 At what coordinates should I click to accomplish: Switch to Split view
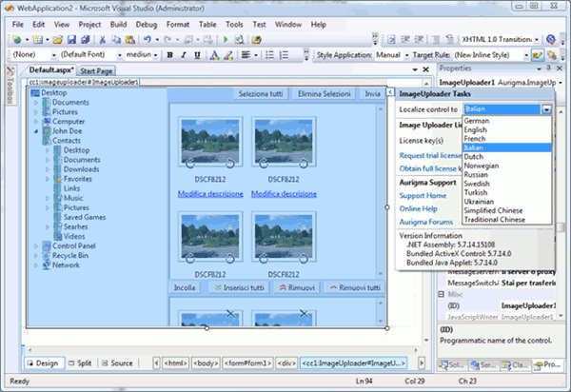pos(80,363)
